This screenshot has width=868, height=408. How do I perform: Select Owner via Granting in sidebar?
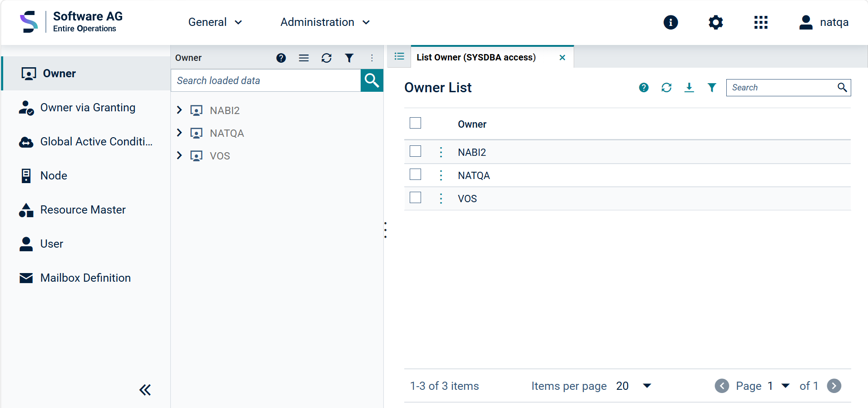click(x=86, y=108)
